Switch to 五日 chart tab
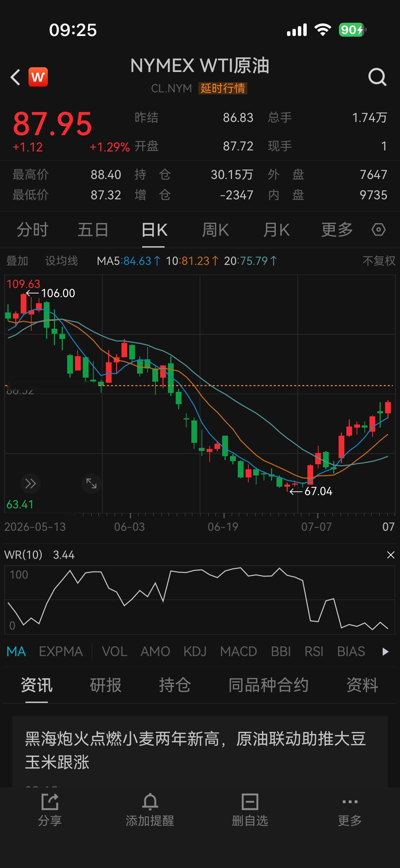Screen dimensions: 400x868 click(x=93, y=230)
